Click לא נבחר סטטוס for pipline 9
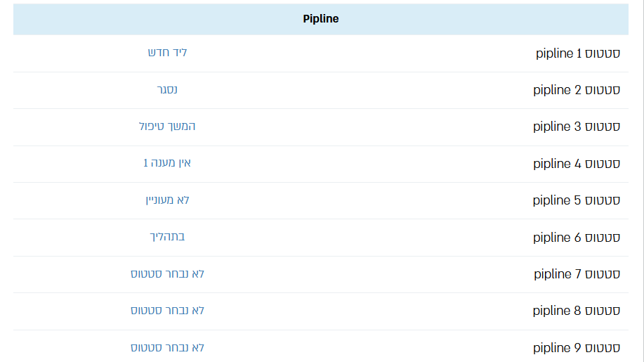The width and height of the screenshot is (644, 362). pyautogui.click(x=167, y=348)
